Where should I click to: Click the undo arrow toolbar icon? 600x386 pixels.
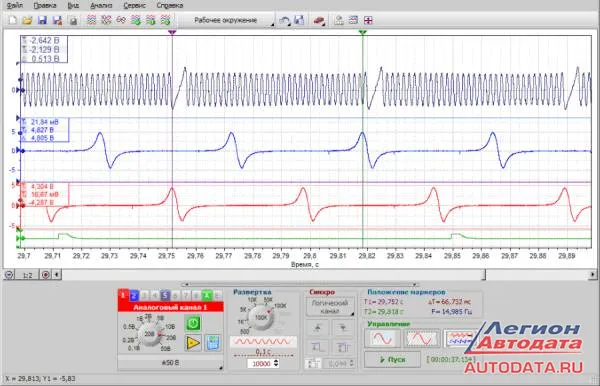(x=284, y=21)
